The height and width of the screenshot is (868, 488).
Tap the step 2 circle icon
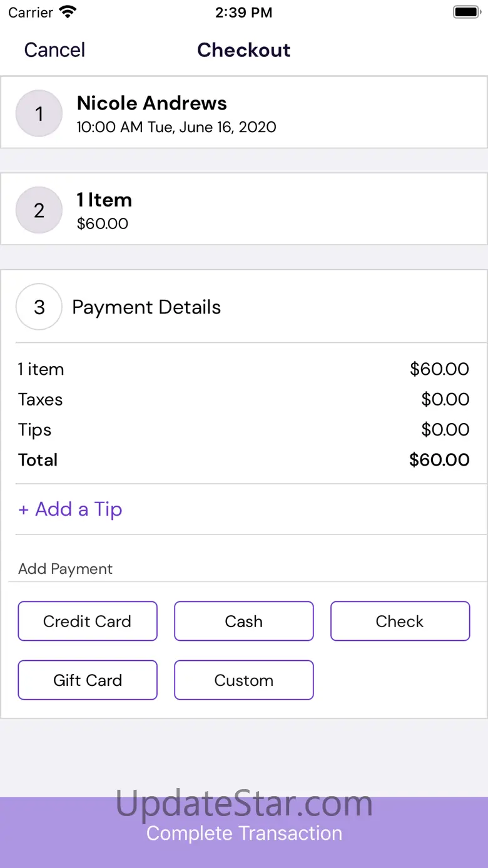pyautogui.click(x=39, y=210)
